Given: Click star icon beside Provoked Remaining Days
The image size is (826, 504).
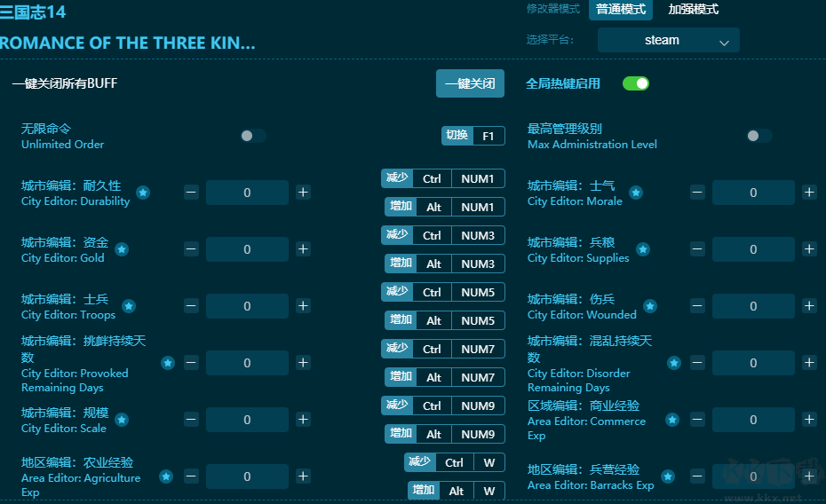Looking at the screenshot, I should pos(168,363).
